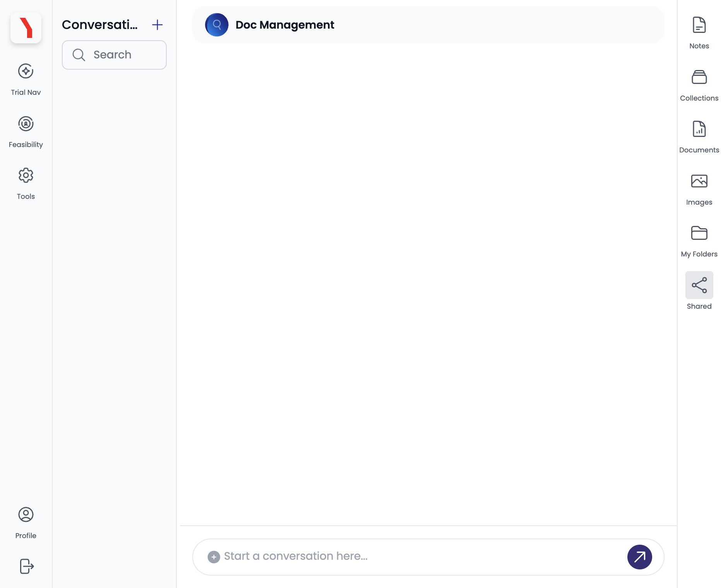Open the My Folders panel

coord(699,241)
